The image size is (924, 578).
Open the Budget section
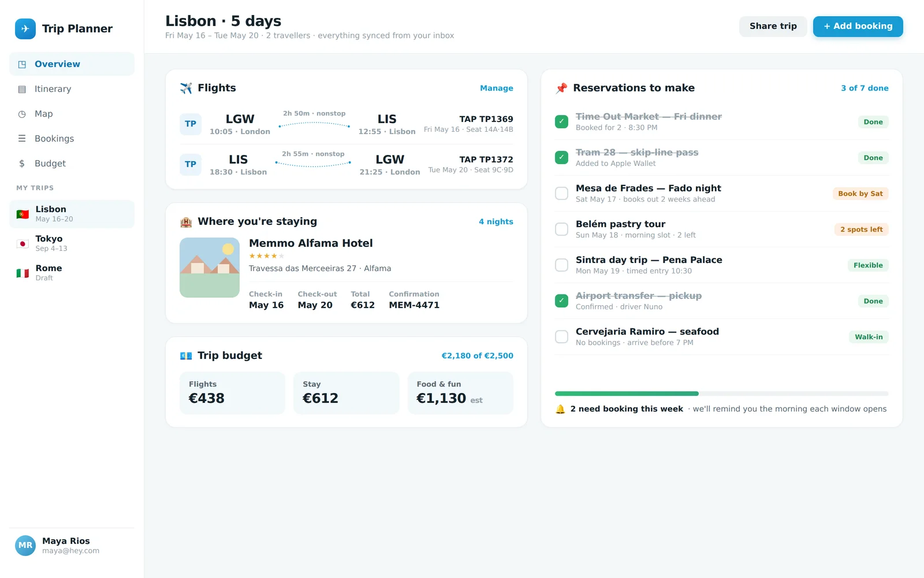[x=72, y=164]
